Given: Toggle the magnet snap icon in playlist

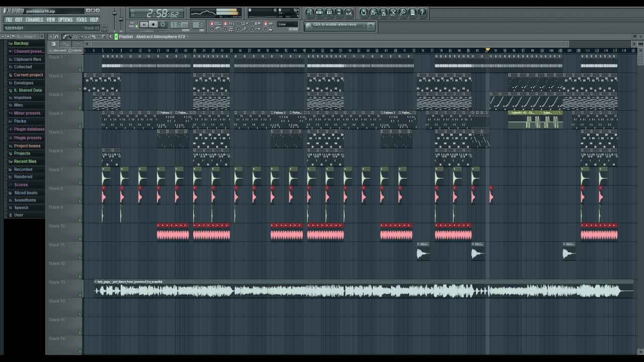Looking at the screenshot, I should click(56, 37).
